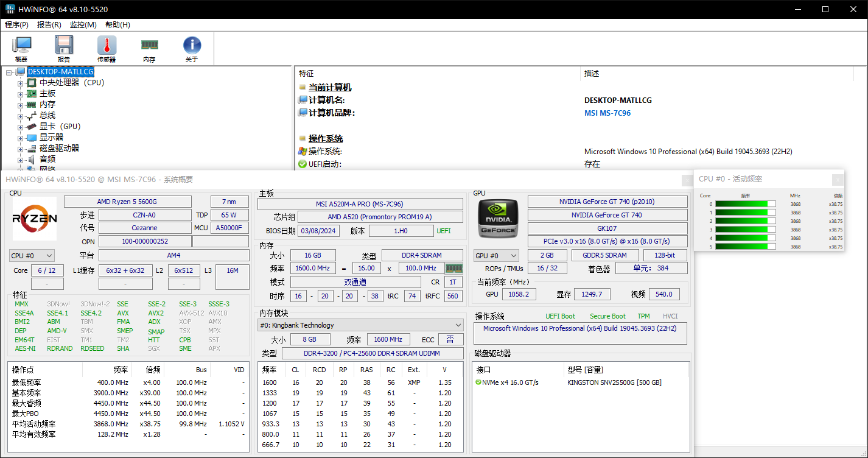Open the 程序(P) menu
This screenshot has width=868, height=458.
(16, 25)
